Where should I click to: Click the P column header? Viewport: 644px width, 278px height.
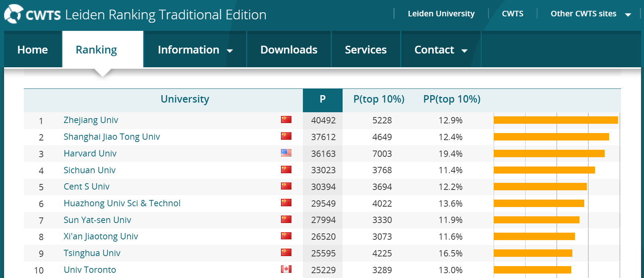tap(323, 99)
